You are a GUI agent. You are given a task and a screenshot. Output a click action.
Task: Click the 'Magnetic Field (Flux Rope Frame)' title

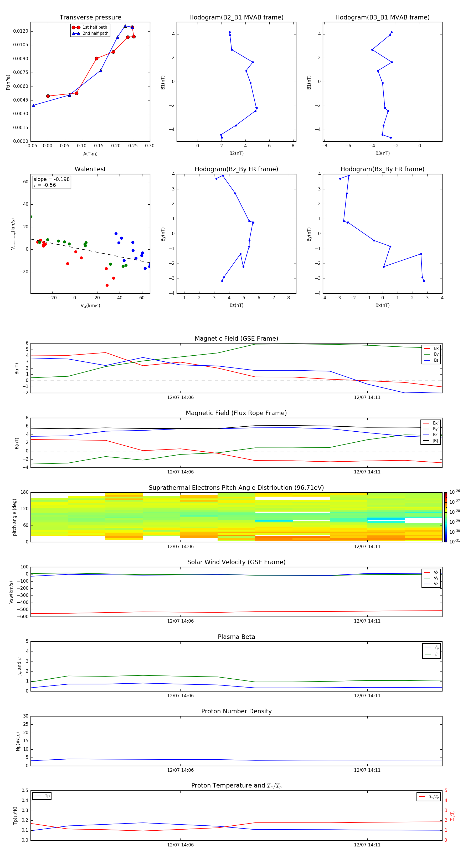[236, 413]
